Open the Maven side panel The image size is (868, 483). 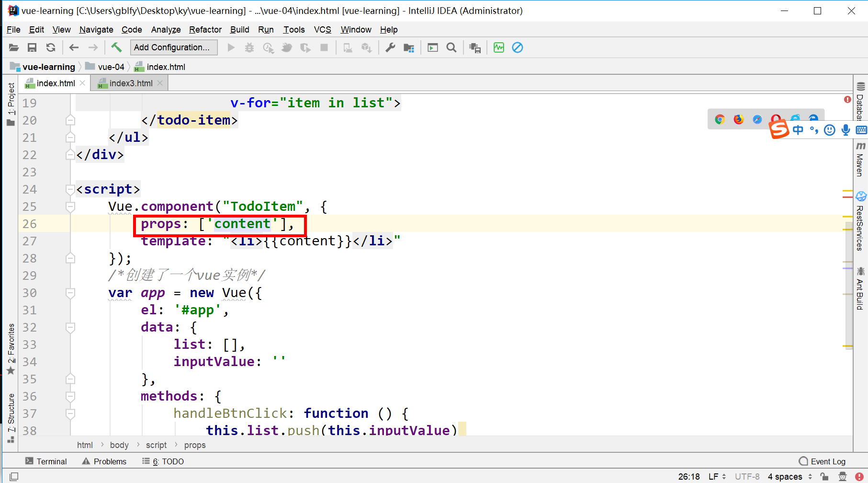tap(860, 159)
